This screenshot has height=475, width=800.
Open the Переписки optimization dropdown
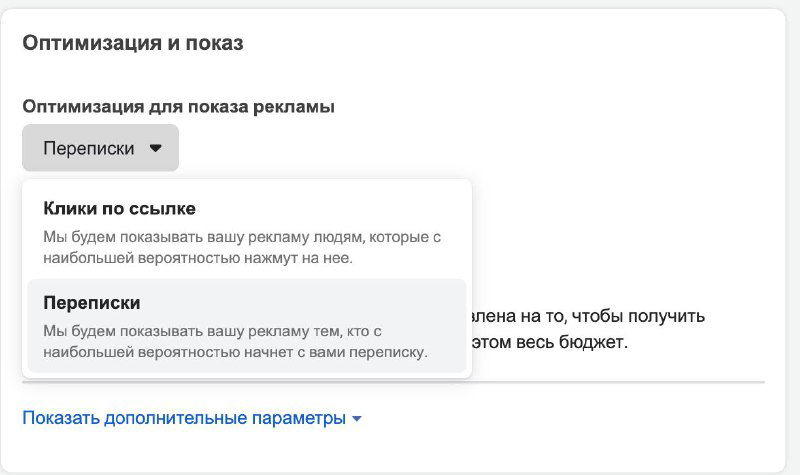(x=100, y=148)
